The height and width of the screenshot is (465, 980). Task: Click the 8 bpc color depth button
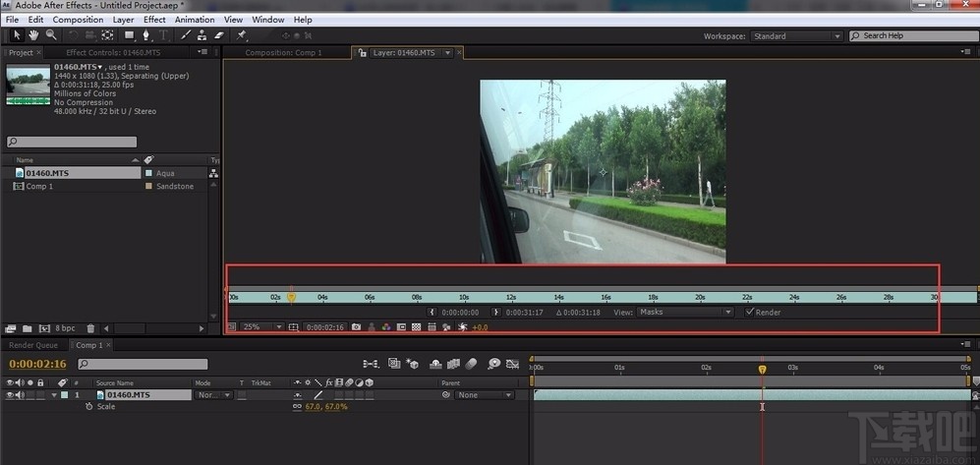[65, 328]
